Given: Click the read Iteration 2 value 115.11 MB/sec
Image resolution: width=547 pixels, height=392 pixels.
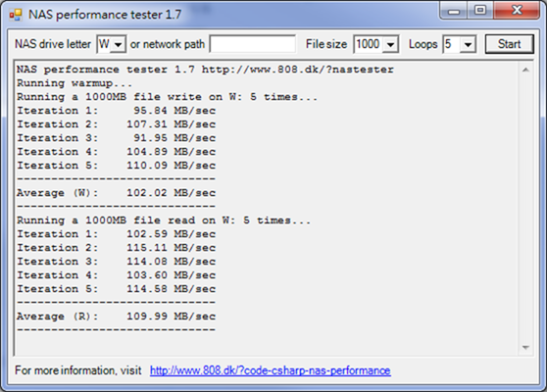Looking at the screenshot, I should [172, 248].
